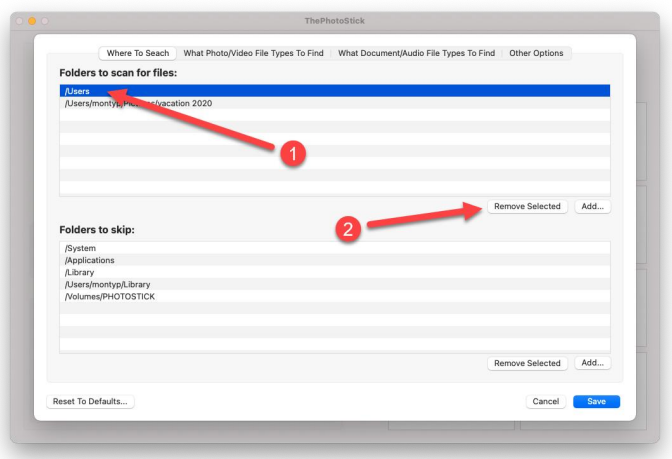672x459 pixels.
Task: Click Remove Selected under Folders to scan
Action: tap(527, 206)
